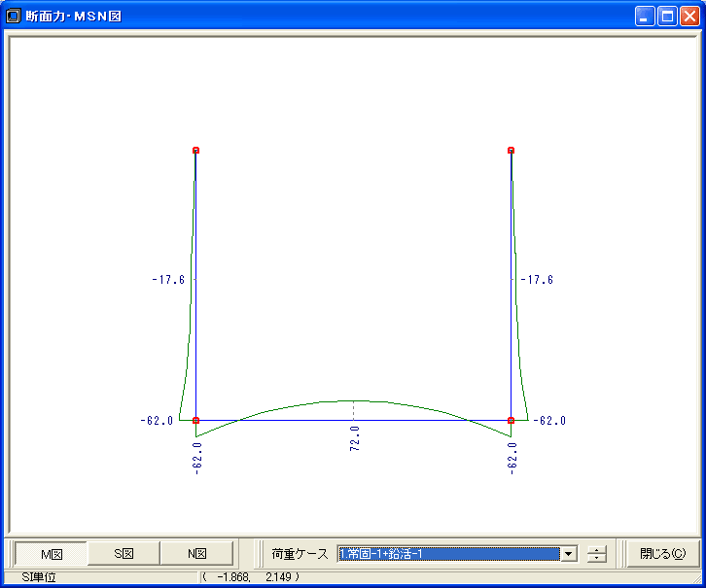Click the left column value -17.6

click(x=168, y=280)
